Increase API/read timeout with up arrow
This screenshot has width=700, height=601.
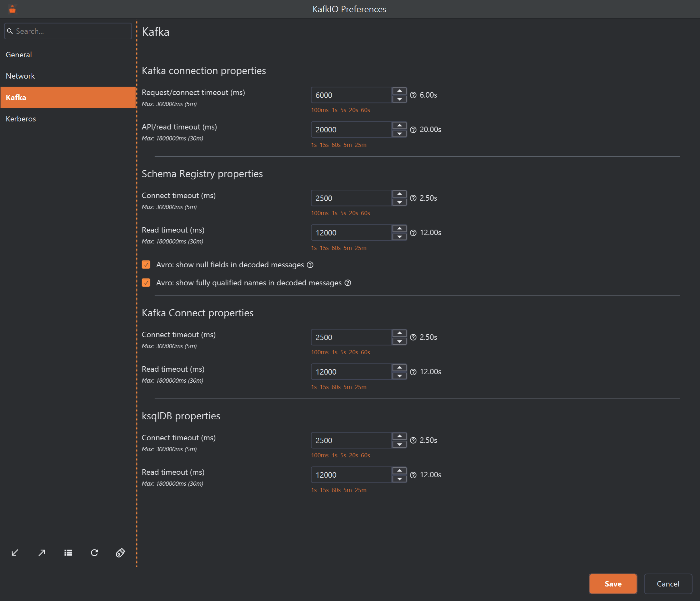coord(399,126)
